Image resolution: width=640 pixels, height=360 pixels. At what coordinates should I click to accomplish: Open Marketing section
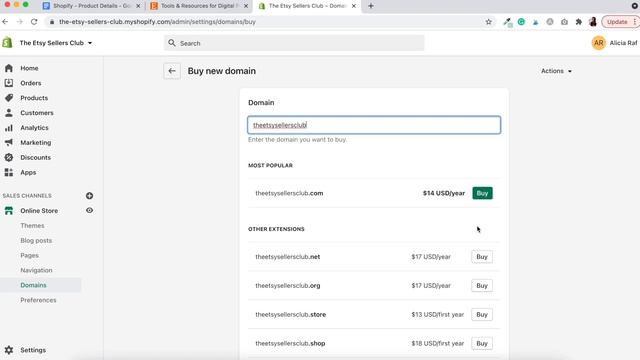(x=36, y=142)
